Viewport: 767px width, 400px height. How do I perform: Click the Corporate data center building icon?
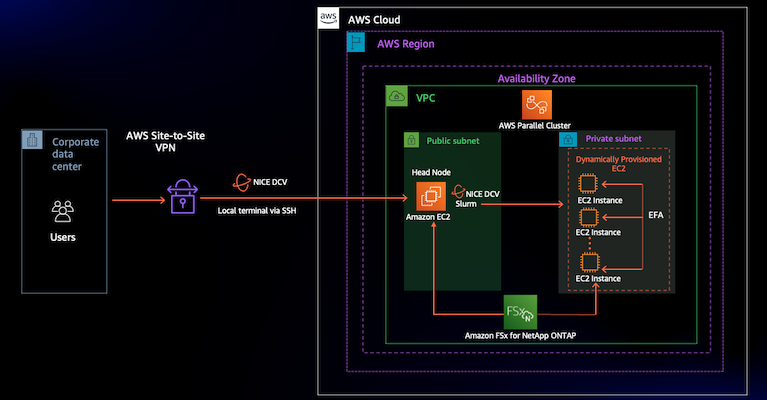pyautogui.click(x=32, y=140)
